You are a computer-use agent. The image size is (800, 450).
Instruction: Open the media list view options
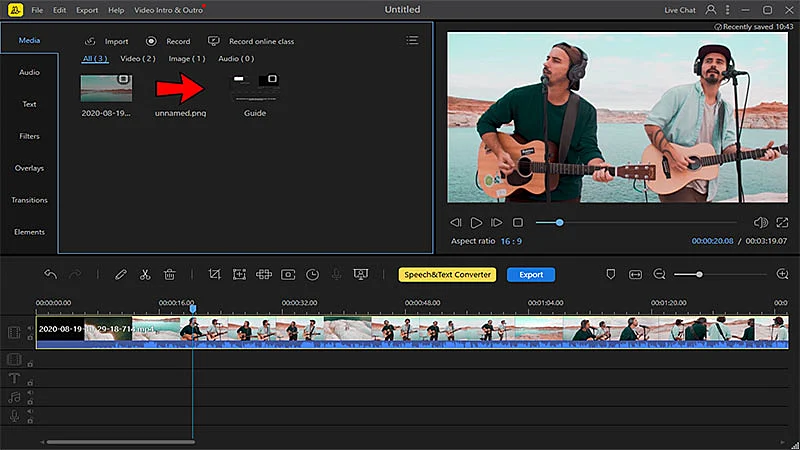412,41
